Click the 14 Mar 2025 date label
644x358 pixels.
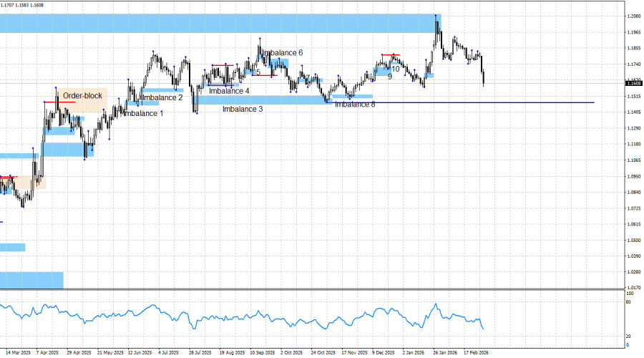16,352
